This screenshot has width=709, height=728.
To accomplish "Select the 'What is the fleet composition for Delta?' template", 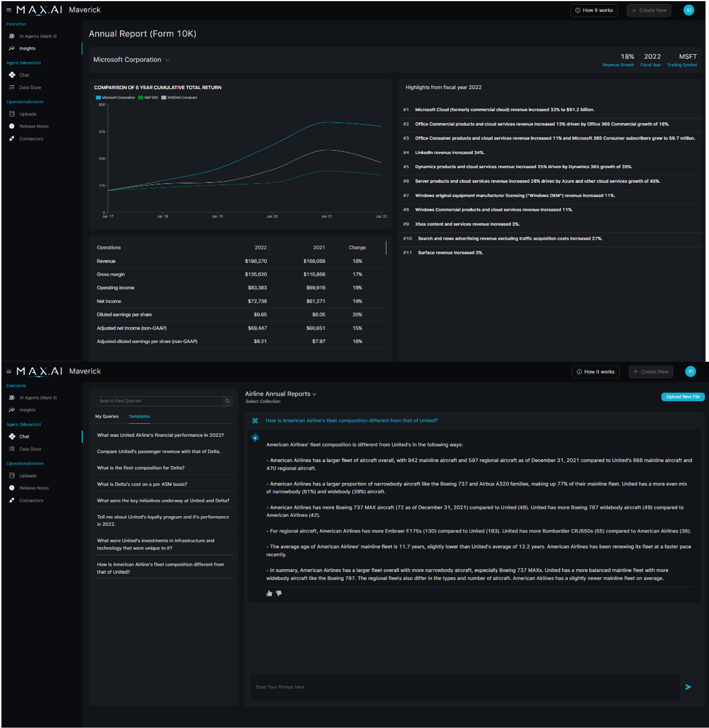I will coord(141,468).
